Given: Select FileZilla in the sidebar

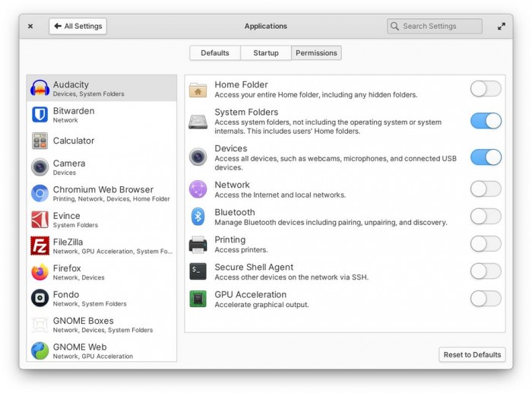Looking at the screenshot, I should 101,246.
